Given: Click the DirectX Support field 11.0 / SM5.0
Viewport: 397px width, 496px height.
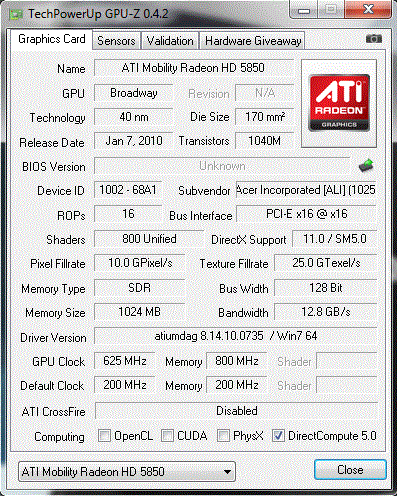Looking at the screenshot, I should tap(334, 239).
